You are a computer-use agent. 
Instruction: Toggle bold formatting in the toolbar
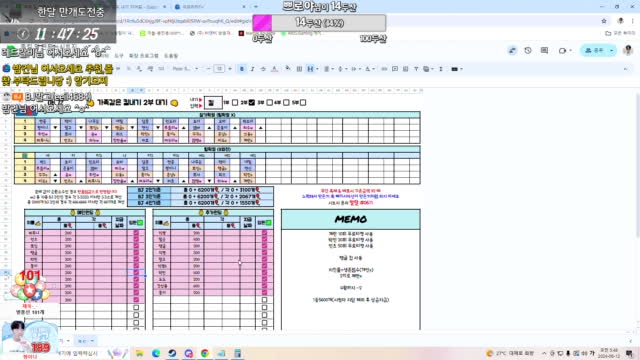coord(242,69)
